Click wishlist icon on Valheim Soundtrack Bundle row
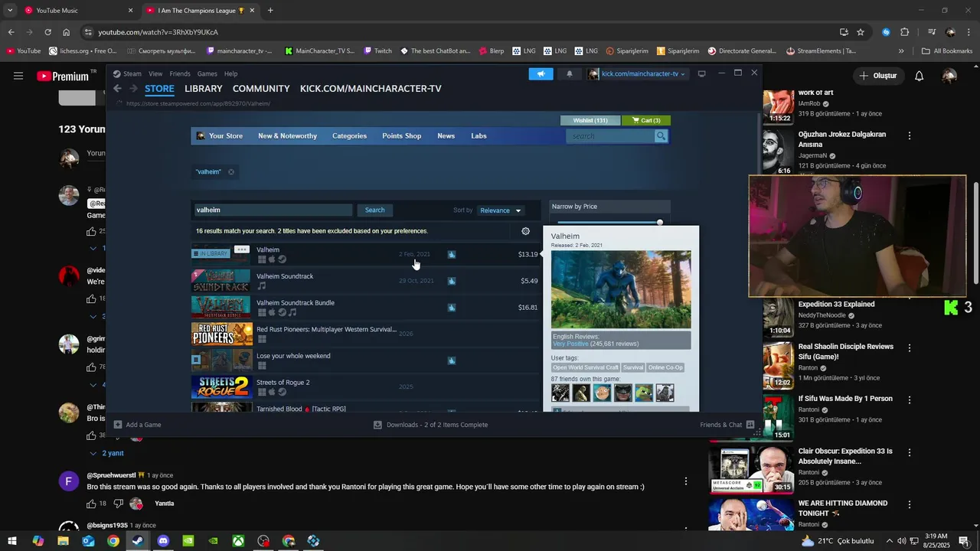980x551 pixels. point(452,308)
